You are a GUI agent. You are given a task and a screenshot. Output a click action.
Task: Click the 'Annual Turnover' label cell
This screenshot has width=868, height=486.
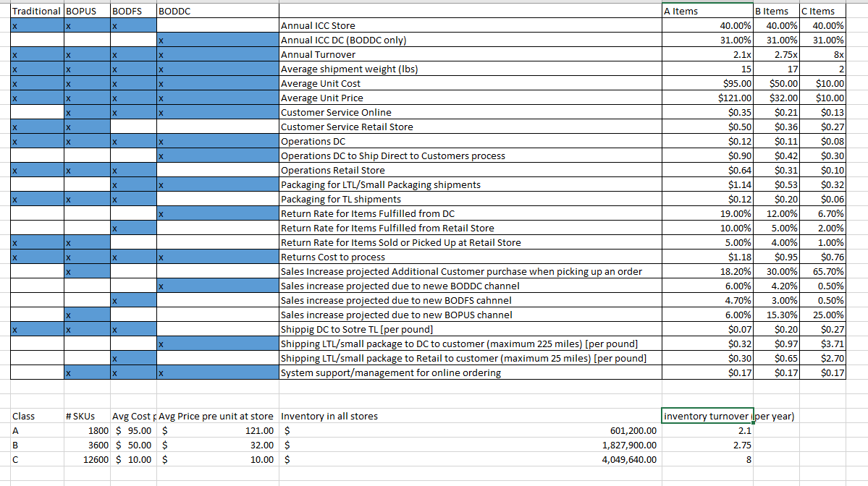point(471,54)
